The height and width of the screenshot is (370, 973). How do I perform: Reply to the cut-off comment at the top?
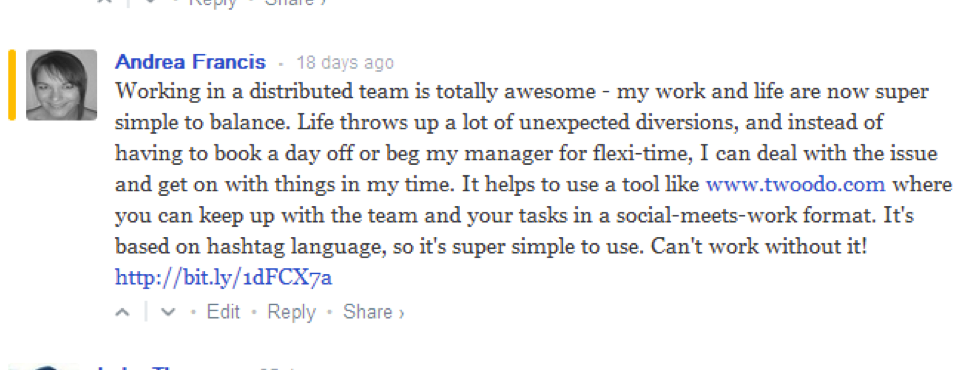coord(213,2)
